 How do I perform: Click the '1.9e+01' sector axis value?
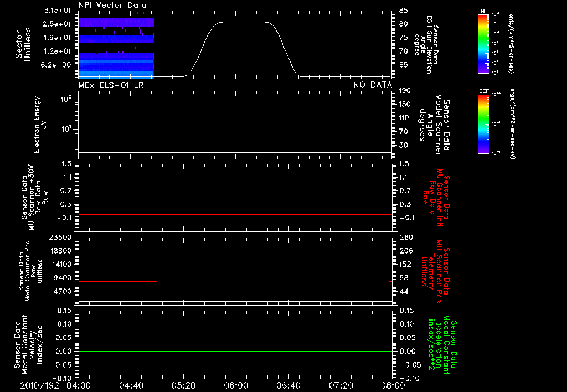[x=57, y=38]
